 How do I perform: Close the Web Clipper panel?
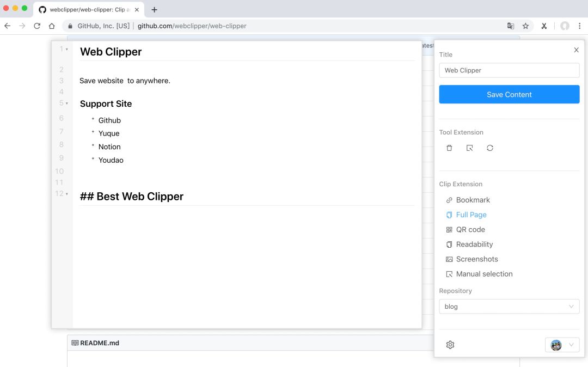point(577,50)
